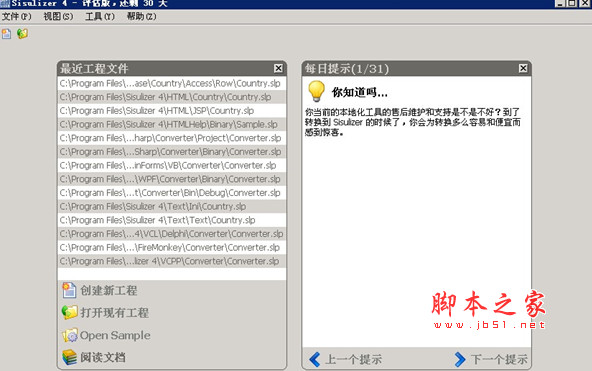
Task: Open WPF\Converter\Binary\Converter.slp recent file
Action: 172,179
